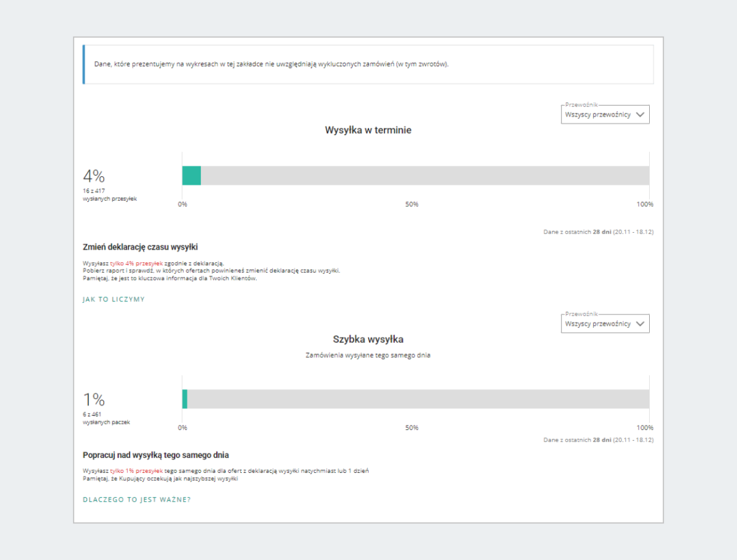
Task: Select the large 4% on-time shipping value
Action: (94, 176)
